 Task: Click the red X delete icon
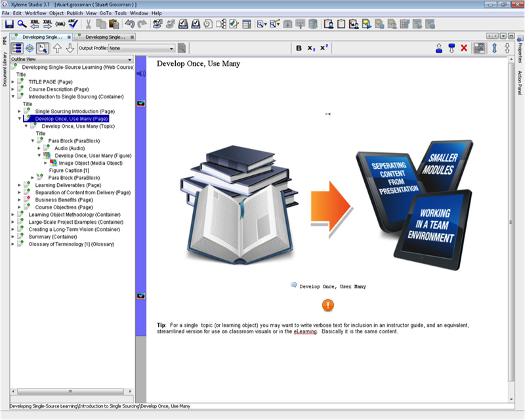[x=464, y=48]
